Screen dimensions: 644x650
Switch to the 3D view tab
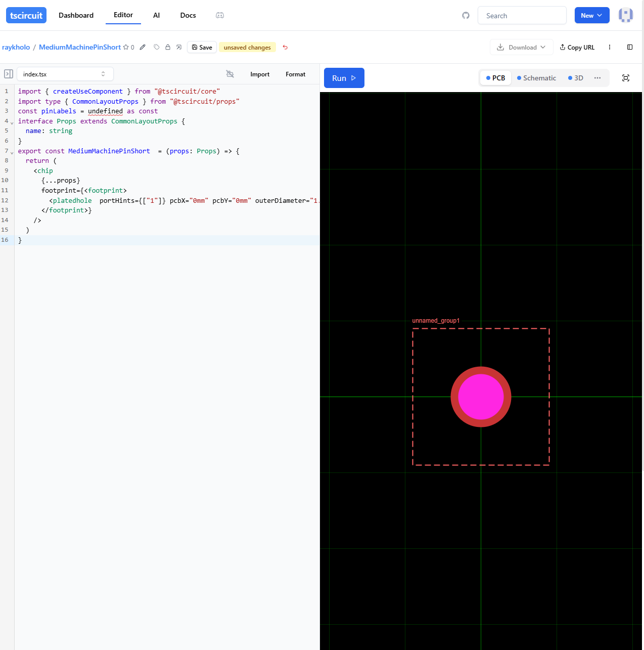576,78
